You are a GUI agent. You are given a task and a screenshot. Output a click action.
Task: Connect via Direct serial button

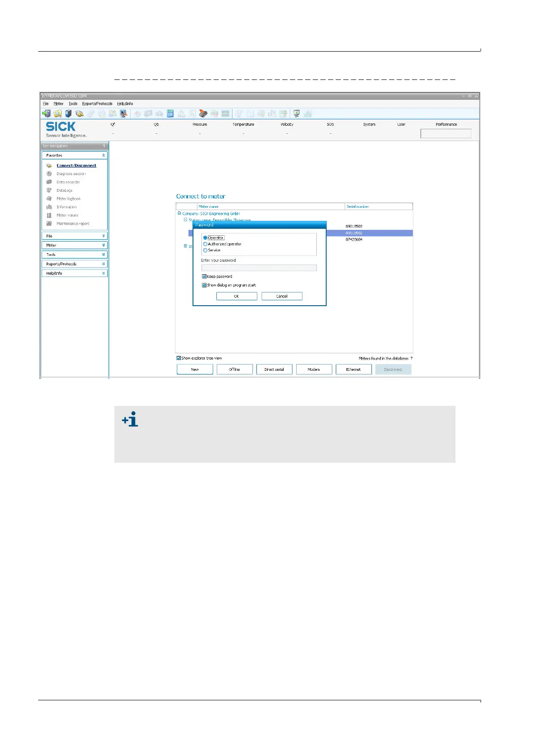(274, 369)
